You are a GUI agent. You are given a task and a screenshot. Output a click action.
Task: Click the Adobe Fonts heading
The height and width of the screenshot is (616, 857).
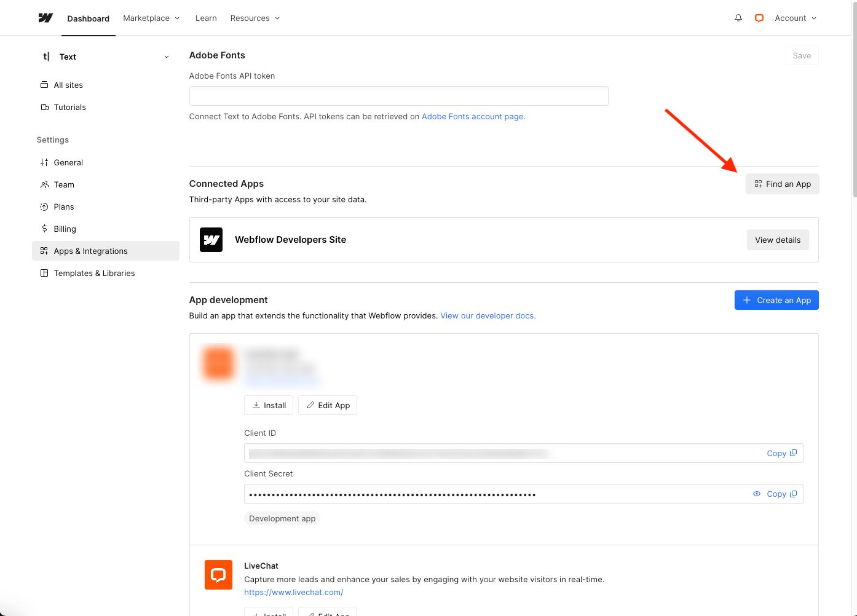(217, 55)
